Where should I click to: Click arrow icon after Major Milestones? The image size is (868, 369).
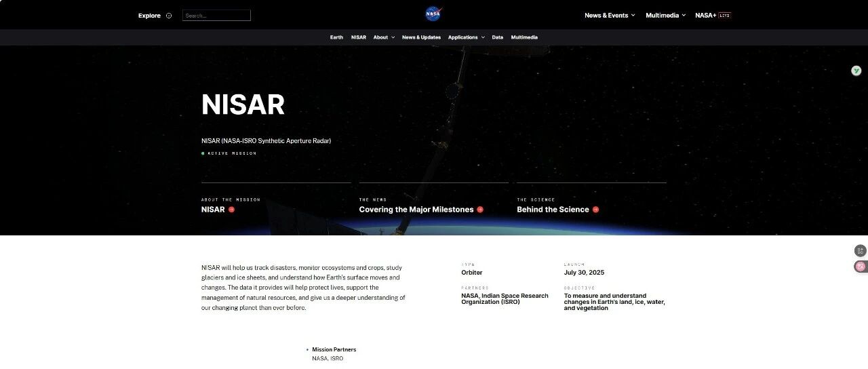[480, 210]
